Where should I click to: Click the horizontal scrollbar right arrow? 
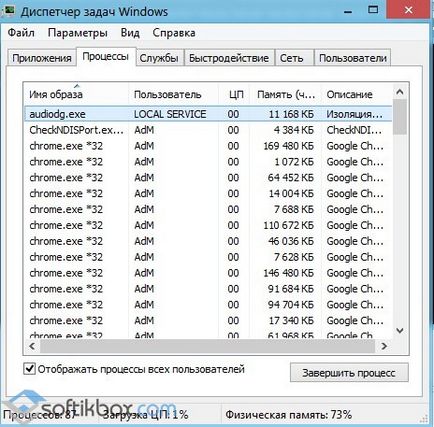[384, 346]
